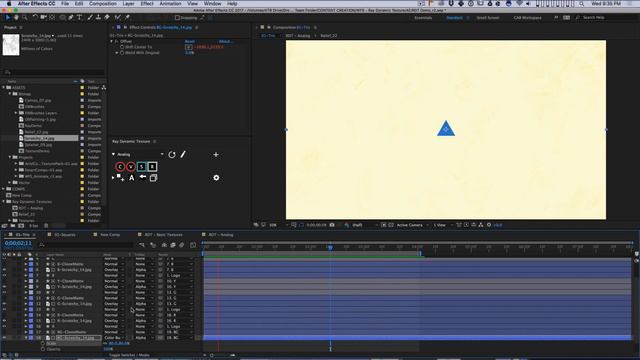Open the Animation menu
640x360 pixels.
[x=170, y=3]
